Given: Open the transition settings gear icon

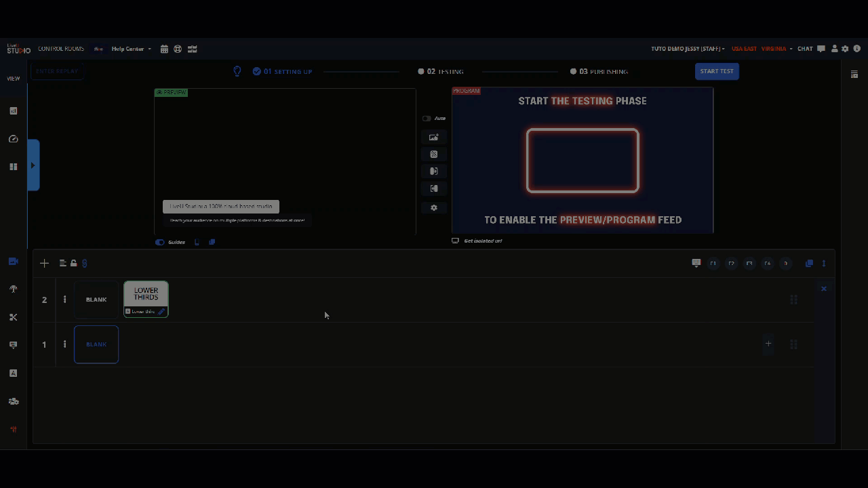Looking at the screenshot, I should click(x=434, y=207).
